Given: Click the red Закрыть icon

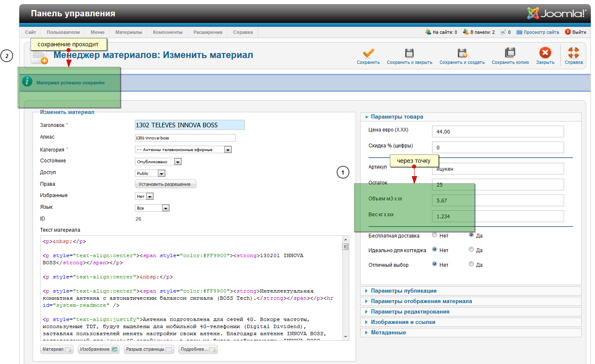Looking at the screenshot, I should pyautogui.click(x=545, y=53).
